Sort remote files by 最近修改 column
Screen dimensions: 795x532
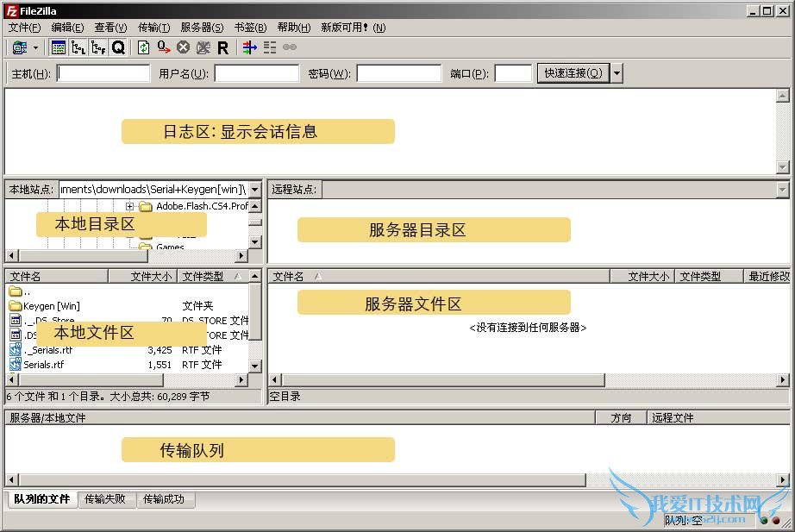[x=767, y=277]
